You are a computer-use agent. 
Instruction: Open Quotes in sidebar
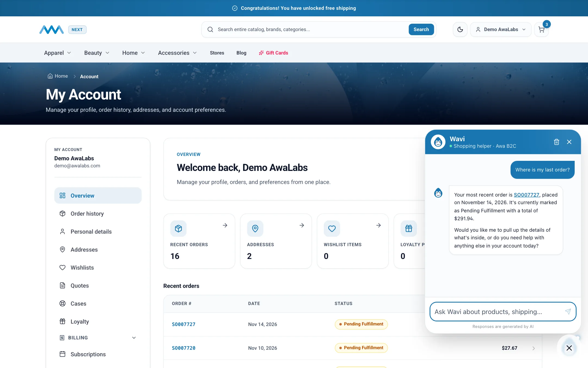coord(98,285)
